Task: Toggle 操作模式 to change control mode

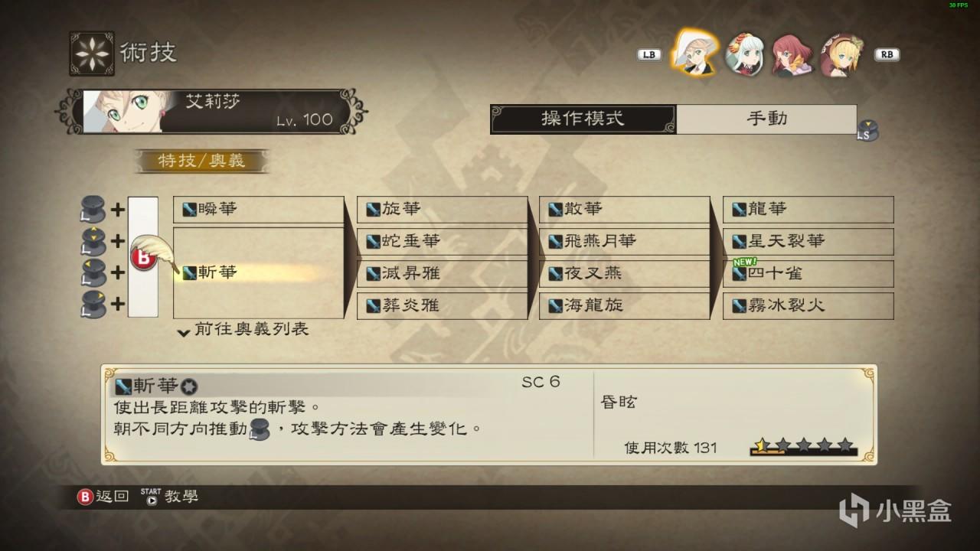Action: pos(583,119)
